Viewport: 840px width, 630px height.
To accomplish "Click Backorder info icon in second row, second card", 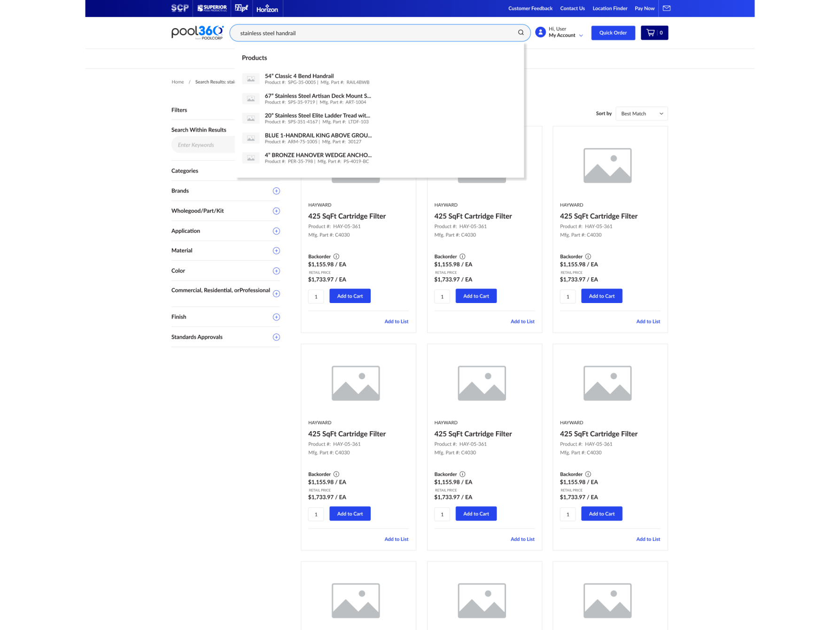I will click(462, 474).
